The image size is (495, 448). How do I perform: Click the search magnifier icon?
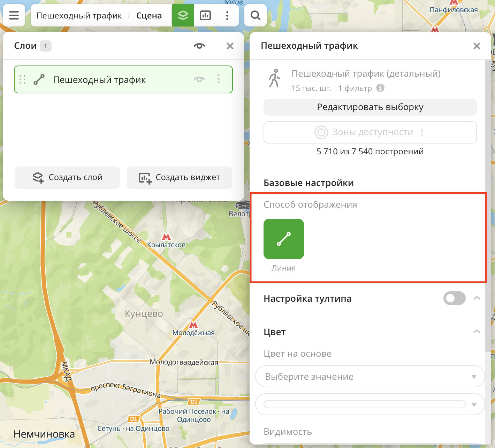tap(255, 15)
